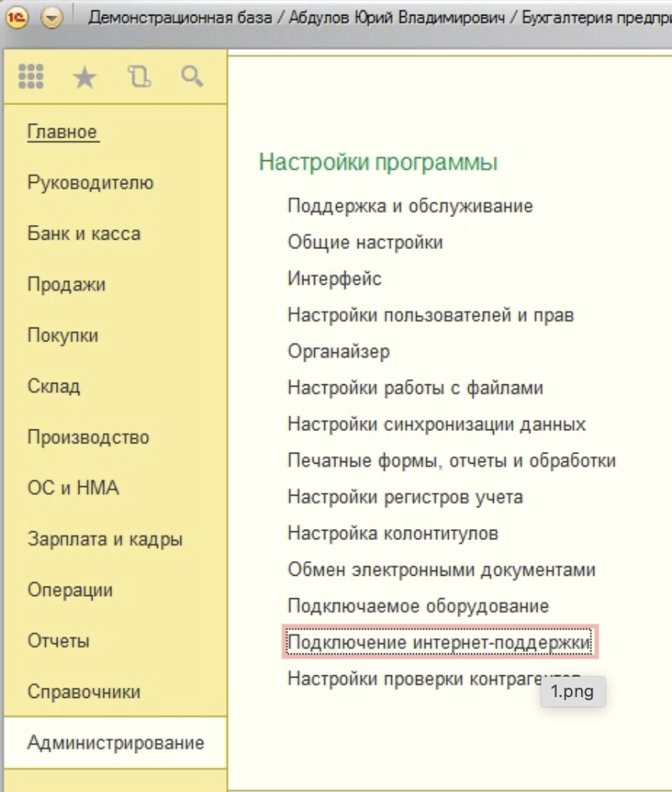Screen dimensions: 672x792
Task: View history using the scroll icon
Action: coord(138,76)
